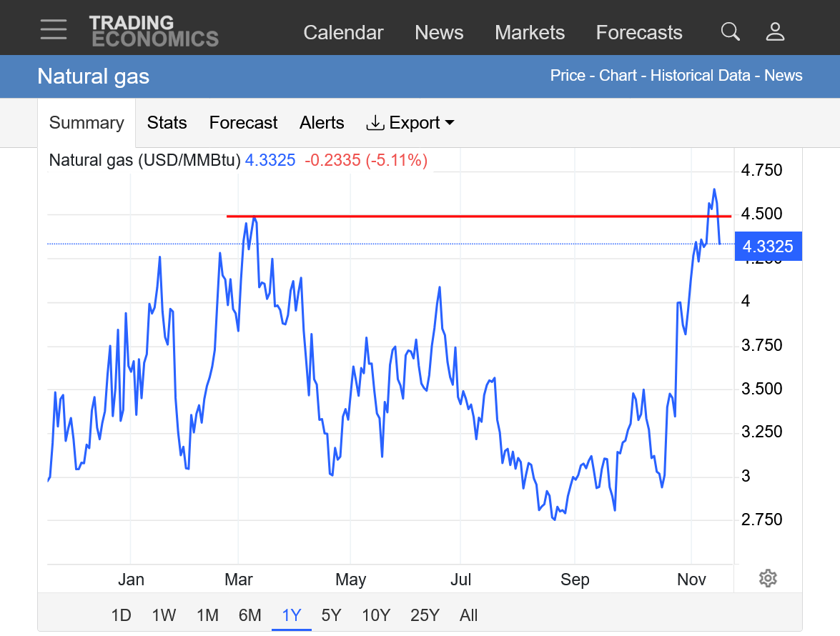
Task: Open the user account icon
Action: (x=775, y=31)
